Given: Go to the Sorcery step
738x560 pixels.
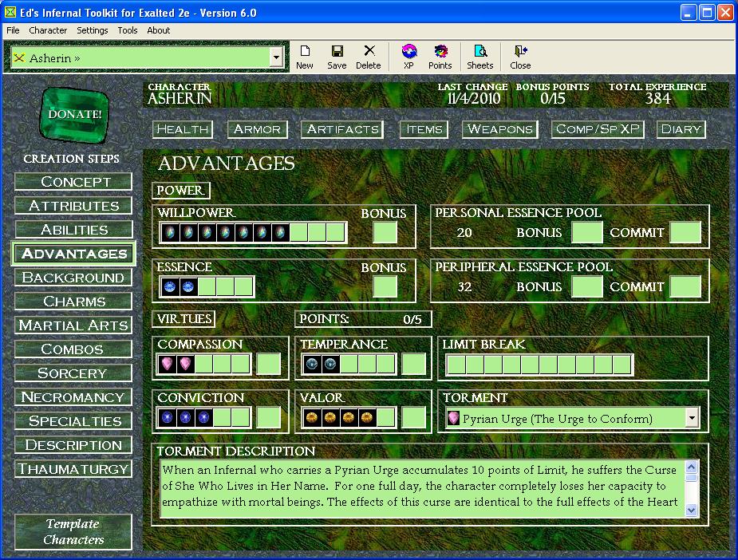Looking at the screenshot, I should tap(73, 373).
